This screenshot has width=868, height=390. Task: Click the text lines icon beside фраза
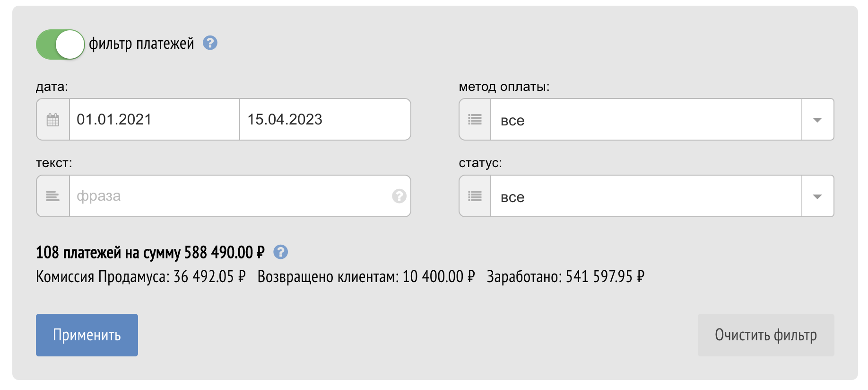pyautogui.click(x=53, y=196)
